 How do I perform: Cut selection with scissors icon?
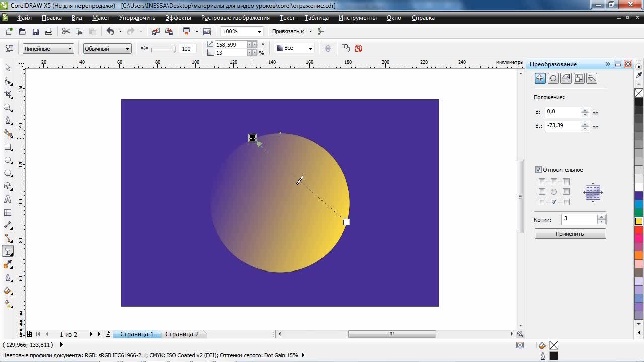click(x=66, y=31)
